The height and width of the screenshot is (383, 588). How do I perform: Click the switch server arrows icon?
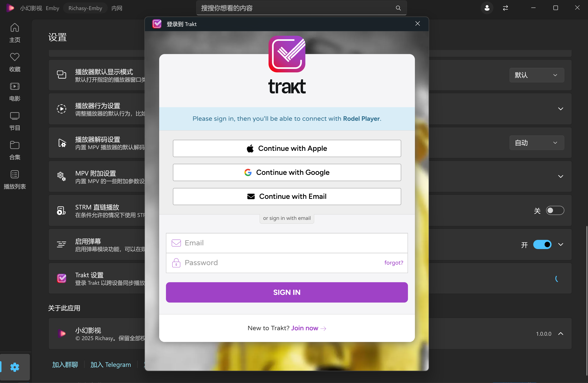click(x=505, y=8)
